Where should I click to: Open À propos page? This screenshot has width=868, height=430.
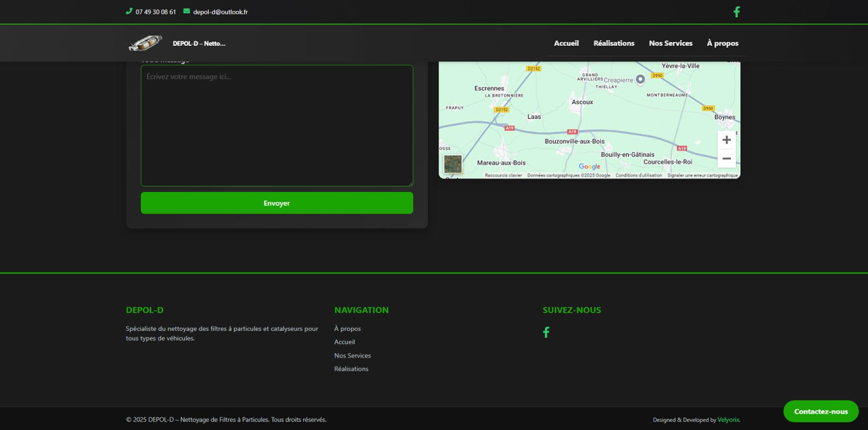point(722,43)
